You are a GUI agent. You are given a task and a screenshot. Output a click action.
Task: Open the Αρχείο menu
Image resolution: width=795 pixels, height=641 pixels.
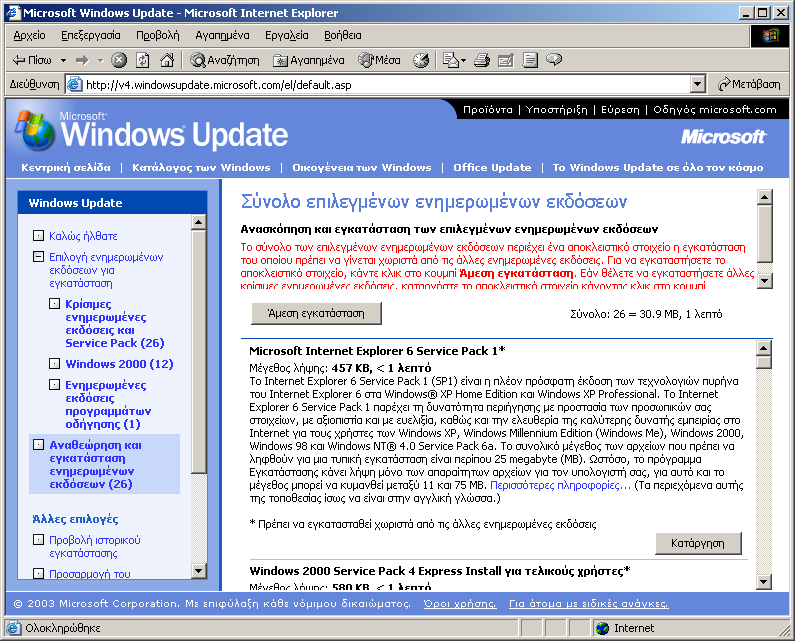pos(29,35)
